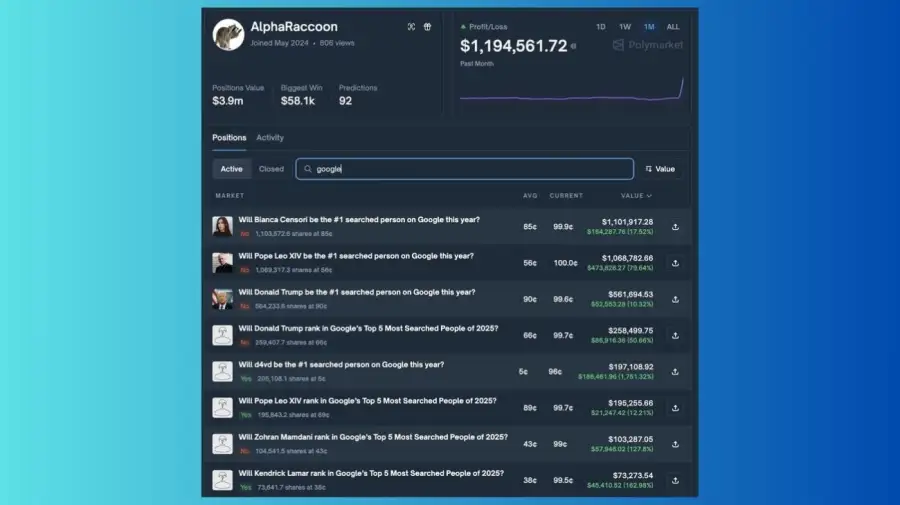Click the gift icon near profile name
The width and height of the screenshot is (900, 505).
(428, 27)
